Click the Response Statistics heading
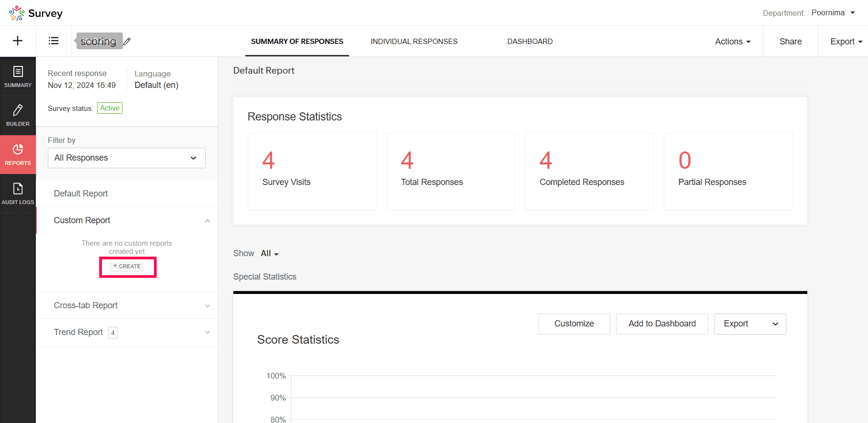Image resolution: width=868 pixels, height=423 pixels. [x=295, y=117]
